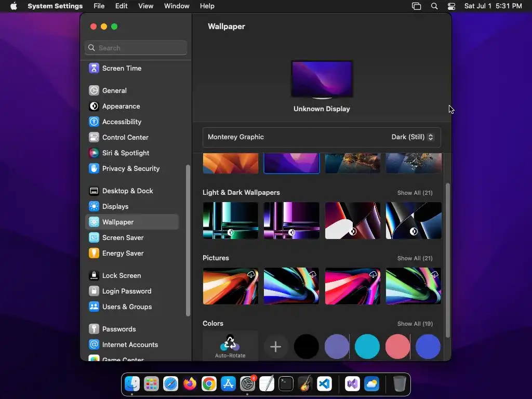Add a custom color with plus button
The width and height of the screenshot is (532, 399).
[x=275, y=347]
